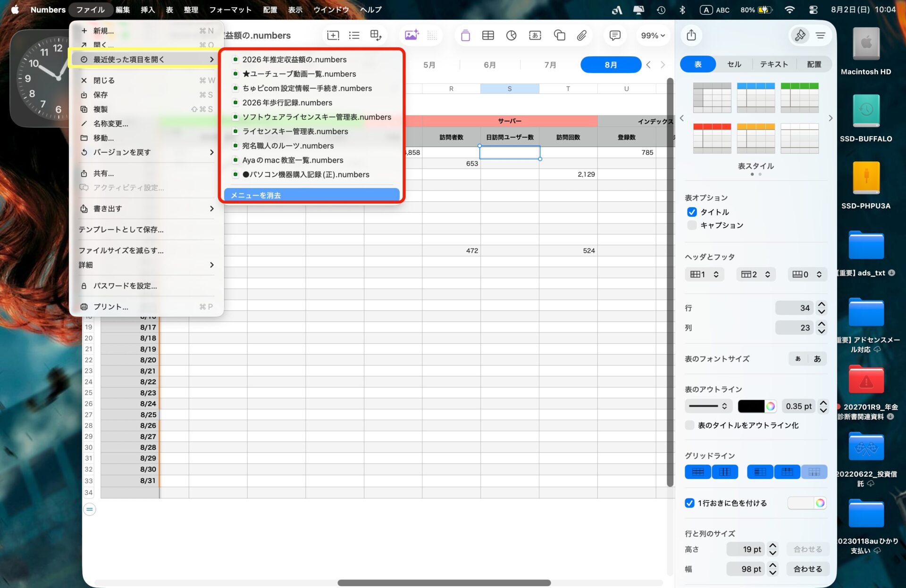Open the 99% zoom dropdown

click(x=653, y=35)
